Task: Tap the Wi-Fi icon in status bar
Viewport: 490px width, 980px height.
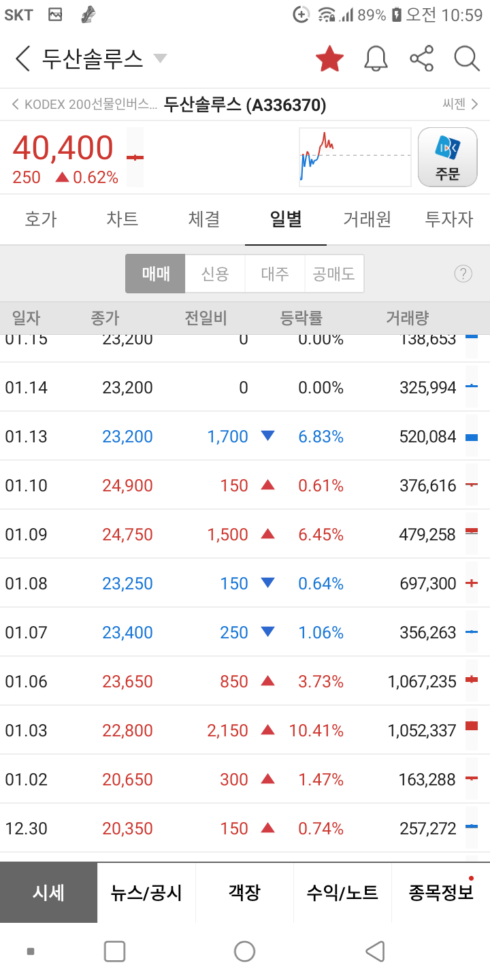Action: (327, 14)
